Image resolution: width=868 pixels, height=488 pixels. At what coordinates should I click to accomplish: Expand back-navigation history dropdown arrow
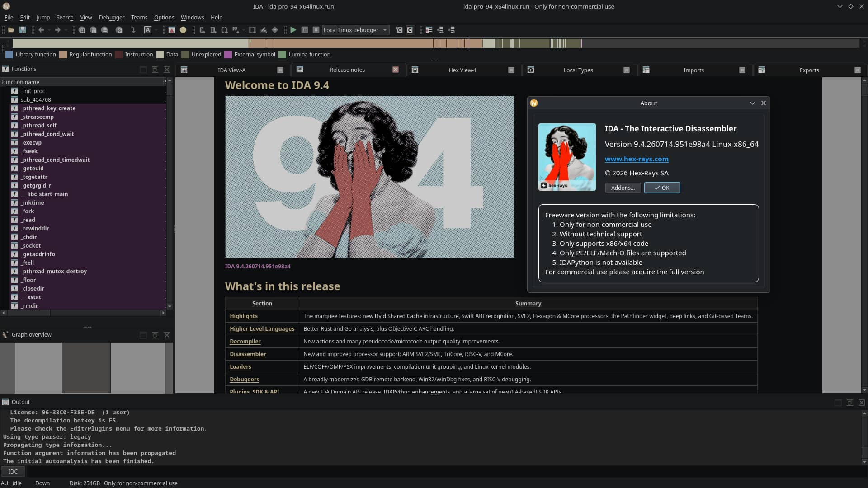click(x=48, y=30)
